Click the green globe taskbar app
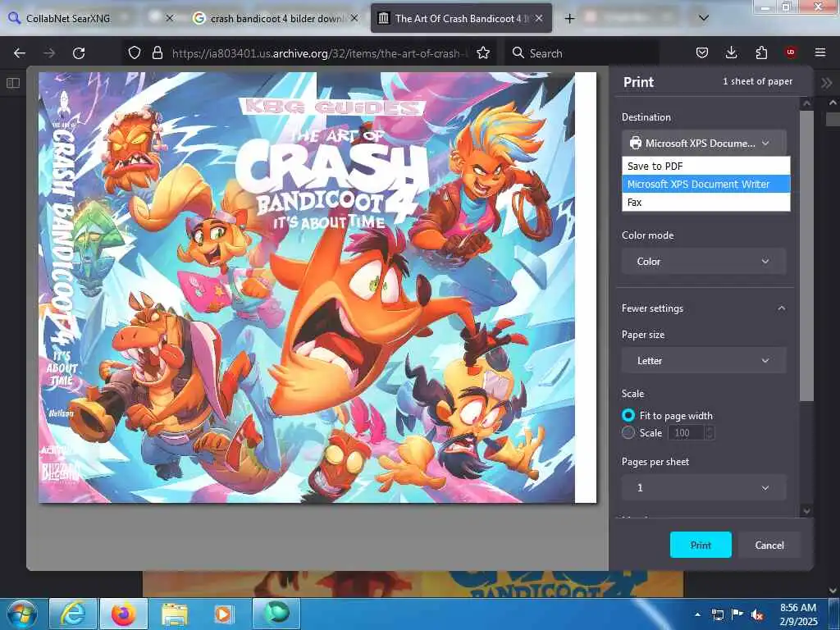 tap(276, 614)
